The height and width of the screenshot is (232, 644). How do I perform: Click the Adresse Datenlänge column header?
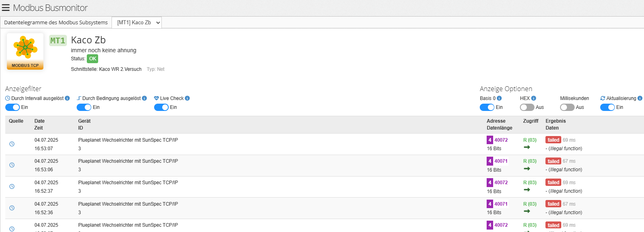499,124
